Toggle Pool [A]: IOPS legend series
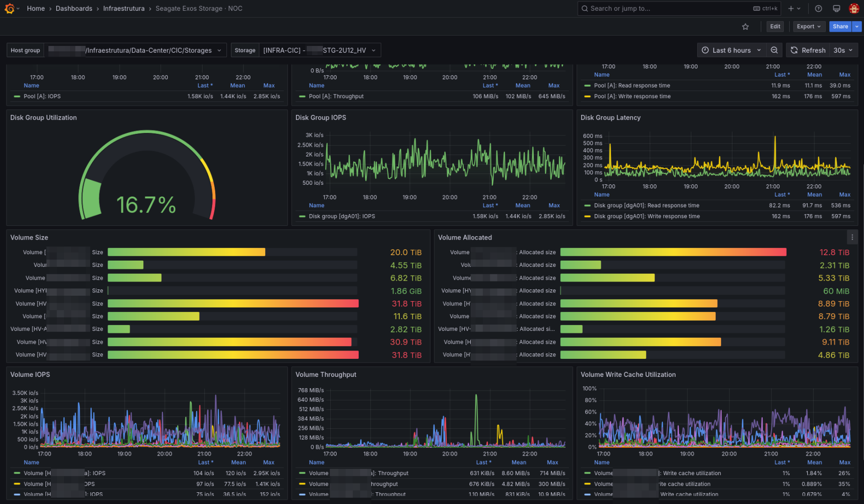The width and height of the screenshot is (864, 504). [42, 96]
